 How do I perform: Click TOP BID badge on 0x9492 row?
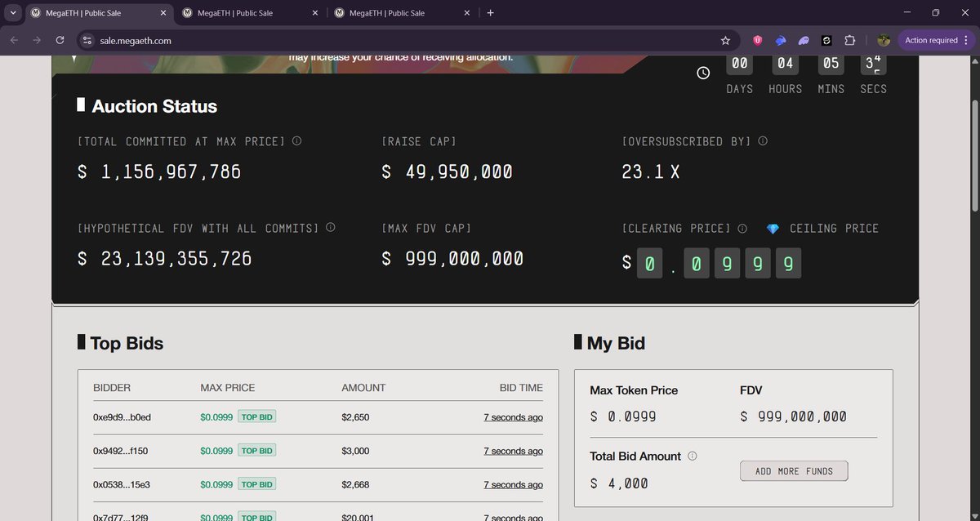click(257, 451)
